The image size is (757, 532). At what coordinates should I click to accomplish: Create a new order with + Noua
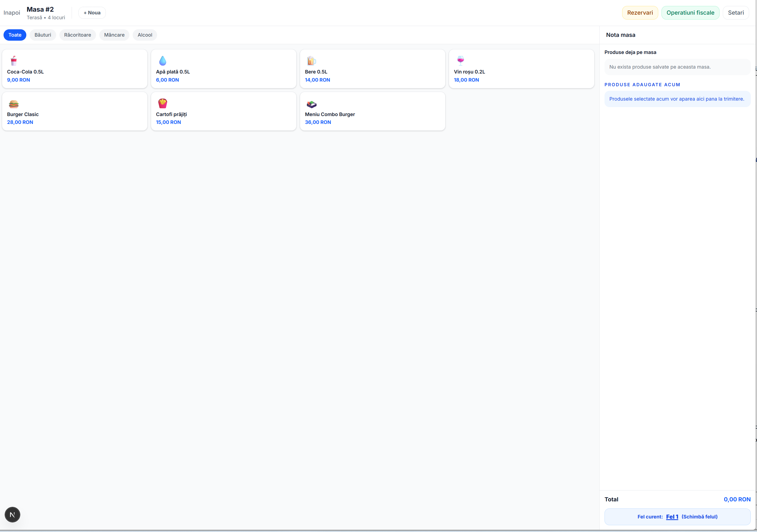pos(92,12)
